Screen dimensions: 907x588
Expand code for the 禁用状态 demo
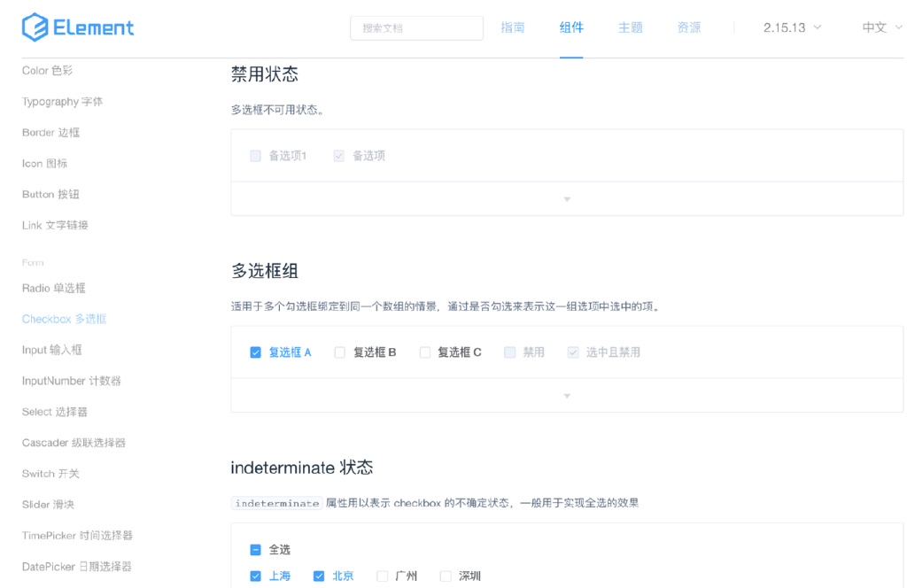[566, 199]
